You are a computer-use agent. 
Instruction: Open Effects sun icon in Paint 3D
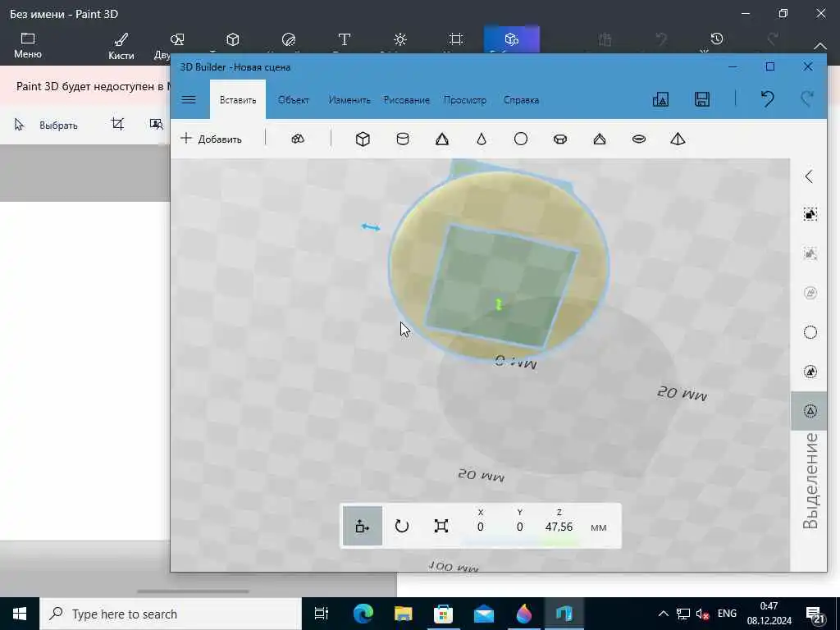(400, 39)
